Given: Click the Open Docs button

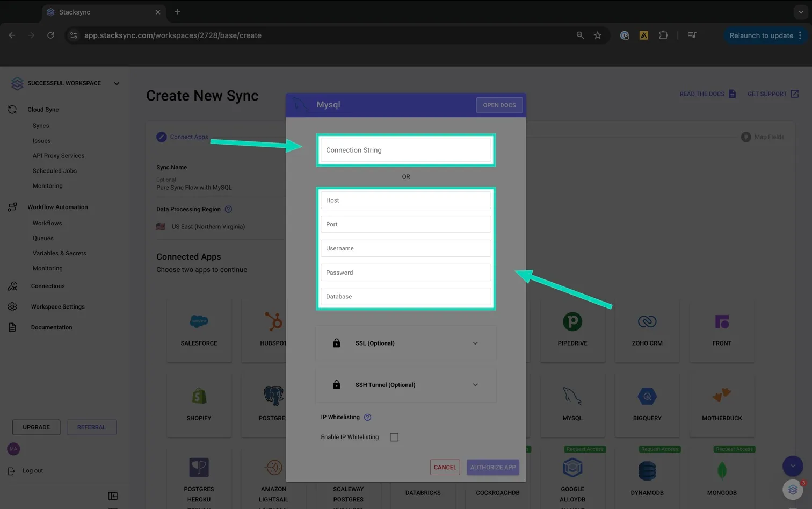Looking at the screenshot, I should [x=499, y=105].
